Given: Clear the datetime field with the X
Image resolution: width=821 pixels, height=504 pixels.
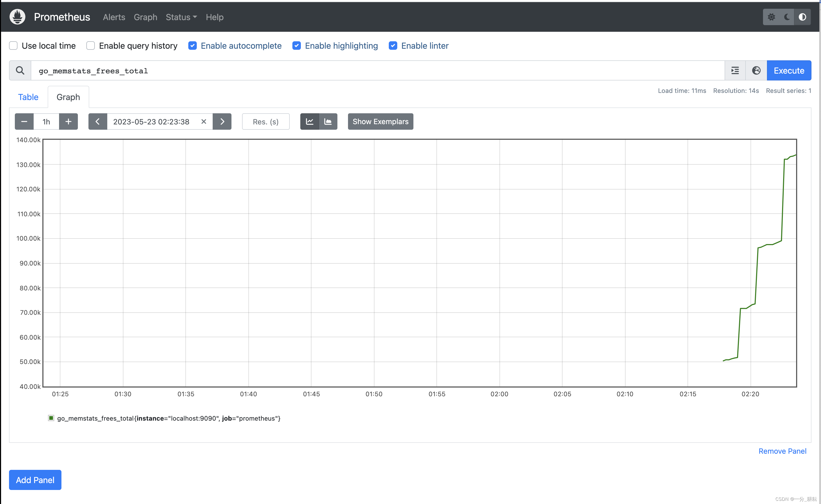Looking at the screenshot, I should pos(204,121).
